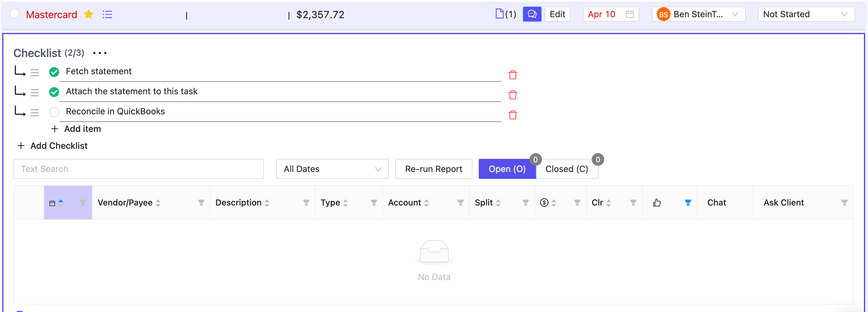The width and height of the screenshot is (868, 312).
Task: Sort by the dollar amount icon
Action: pyautogui.click(x=544, y=203)
